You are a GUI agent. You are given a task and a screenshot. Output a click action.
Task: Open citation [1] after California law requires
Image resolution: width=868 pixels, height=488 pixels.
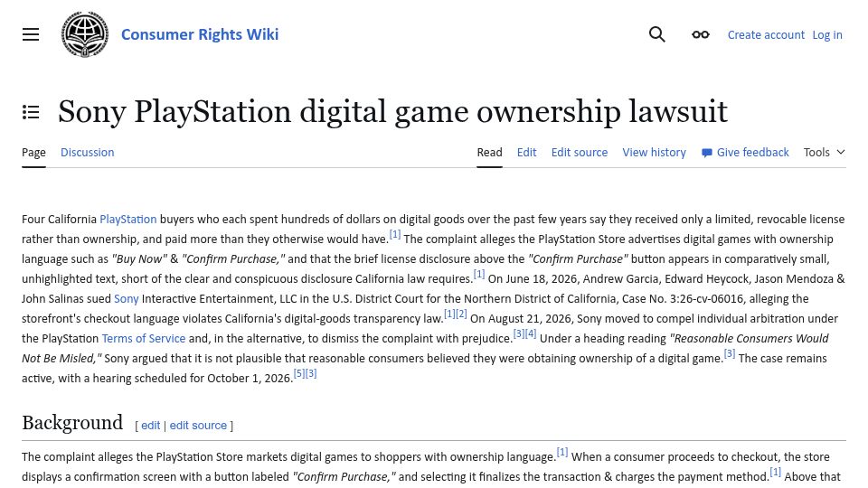point(479,274)
